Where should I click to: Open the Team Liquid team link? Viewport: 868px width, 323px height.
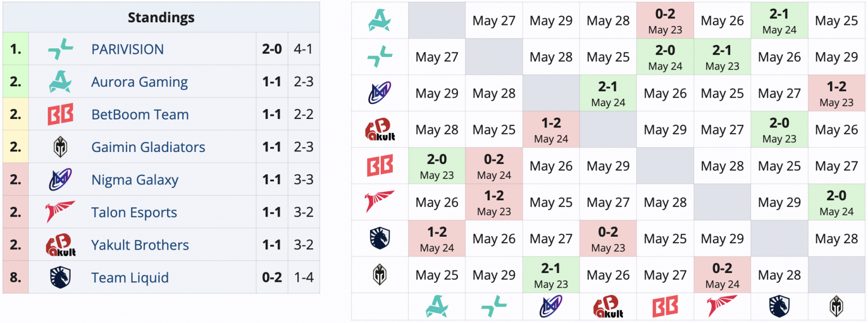pos(130,277)
